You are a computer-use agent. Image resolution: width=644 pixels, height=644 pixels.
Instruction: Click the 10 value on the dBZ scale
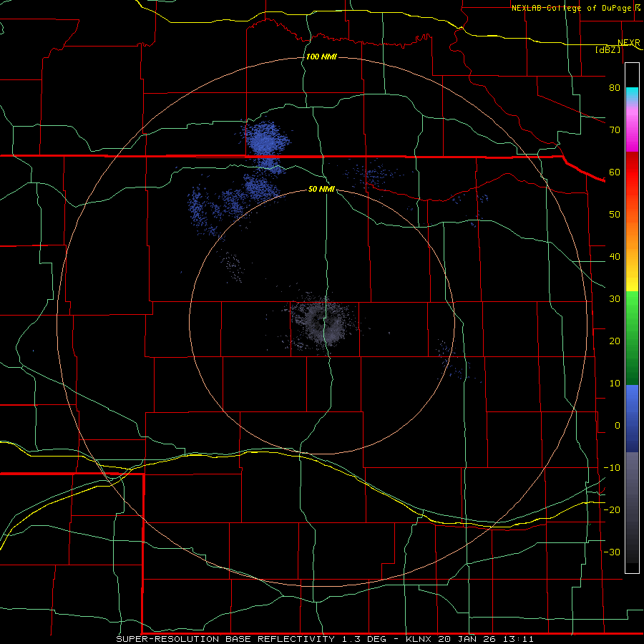(x=615, y=384)
